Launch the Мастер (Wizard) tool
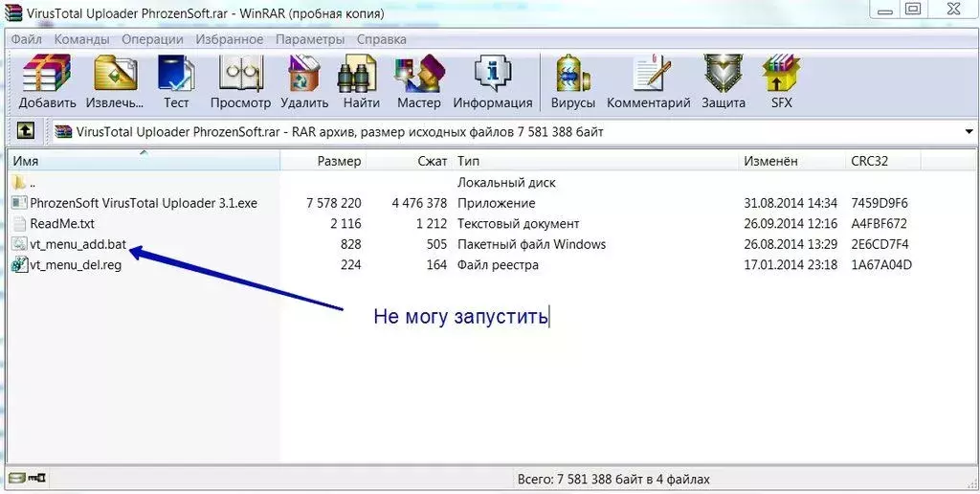This screenshot has height=494, width=980. point(419,74)
